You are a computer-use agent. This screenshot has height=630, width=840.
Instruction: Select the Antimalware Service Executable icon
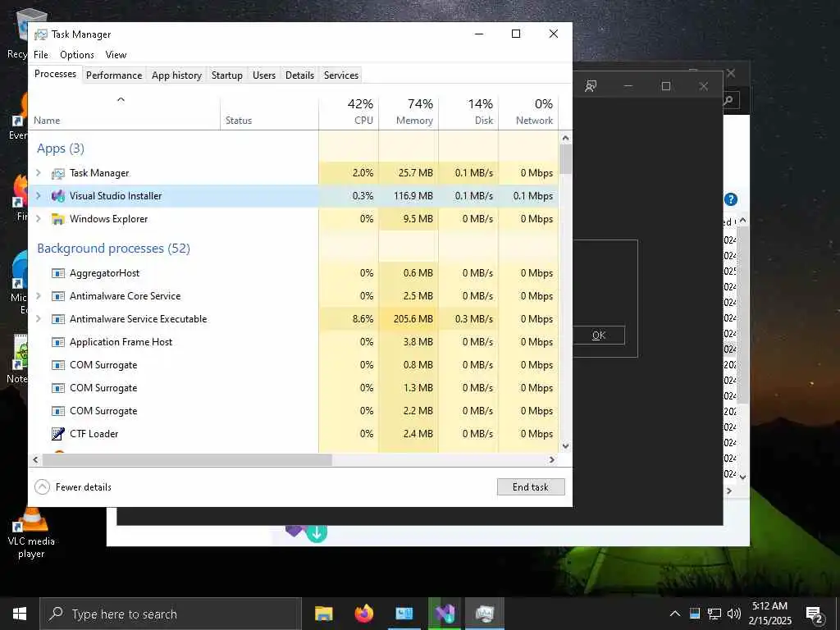(58, 319)
